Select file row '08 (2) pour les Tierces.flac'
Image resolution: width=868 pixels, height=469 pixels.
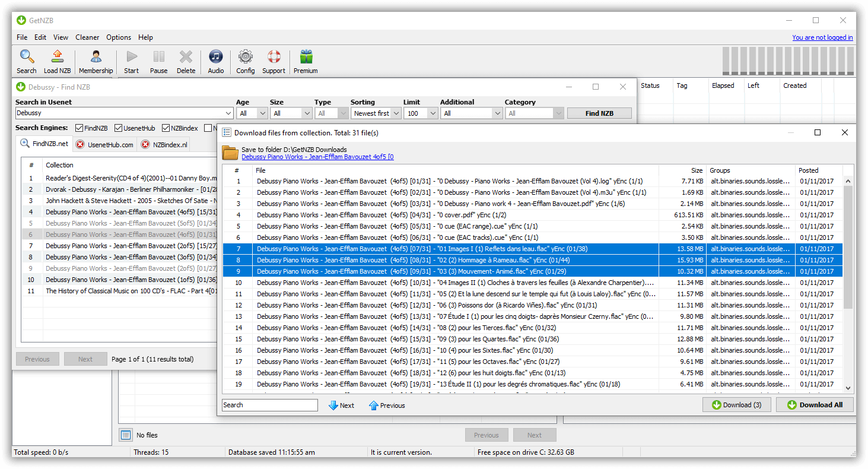click(x=533, y=328)
